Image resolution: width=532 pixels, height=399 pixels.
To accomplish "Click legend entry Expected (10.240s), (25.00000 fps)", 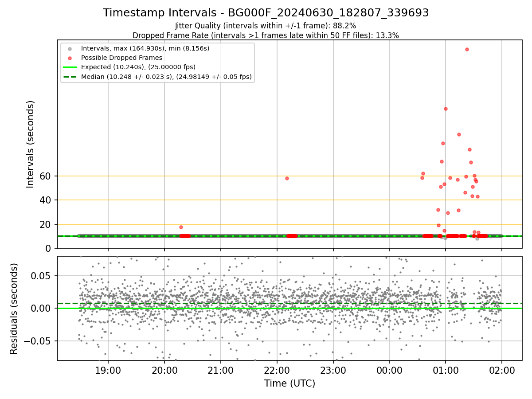I will [x=138, y=67].
